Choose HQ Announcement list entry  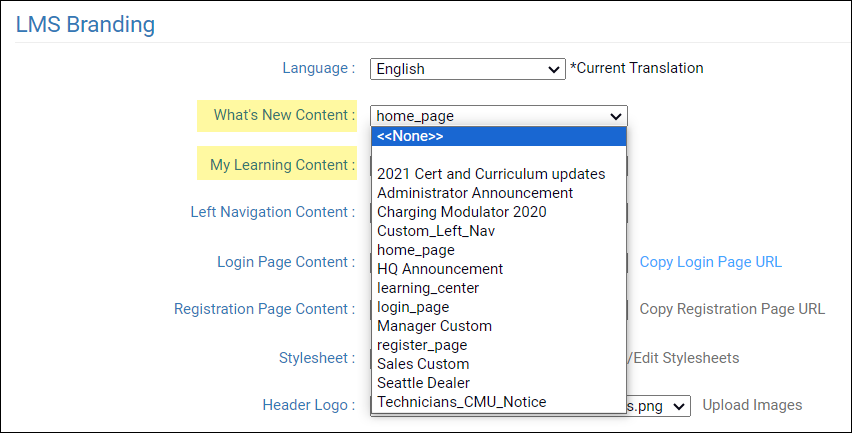pos(440,269)
